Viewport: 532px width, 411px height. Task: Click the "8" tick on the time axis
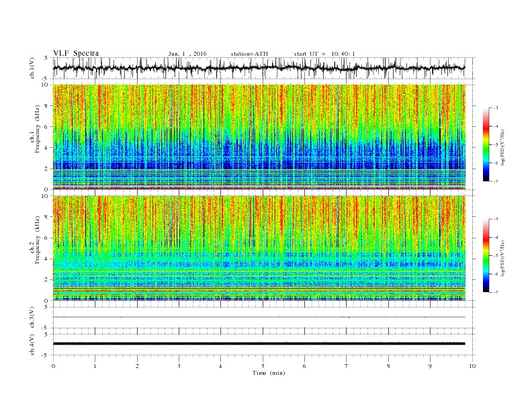tap(388, 366)
